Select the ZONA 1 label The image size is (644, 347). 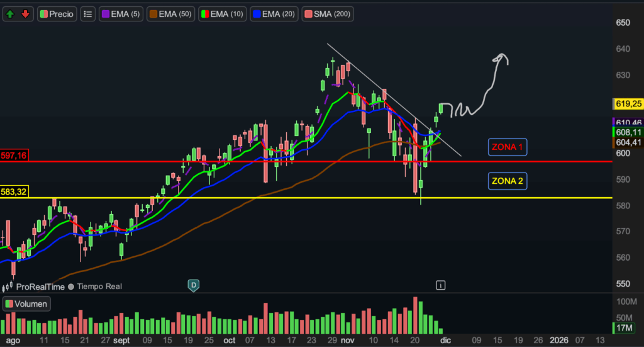507,148
